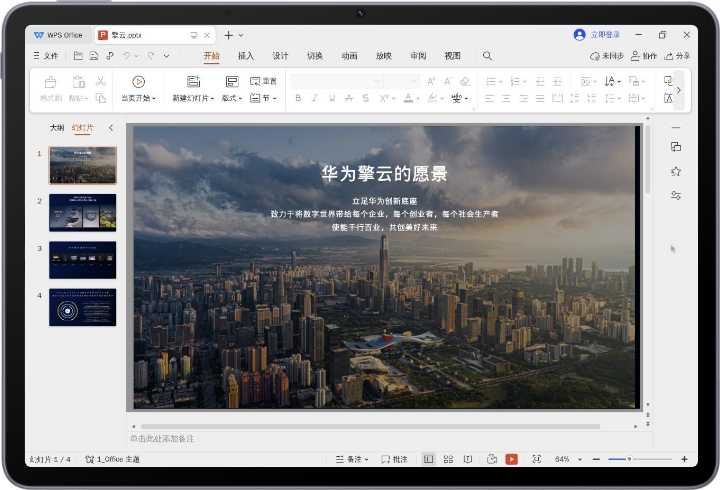Open the Section (节) dropdown

(265, 98)
